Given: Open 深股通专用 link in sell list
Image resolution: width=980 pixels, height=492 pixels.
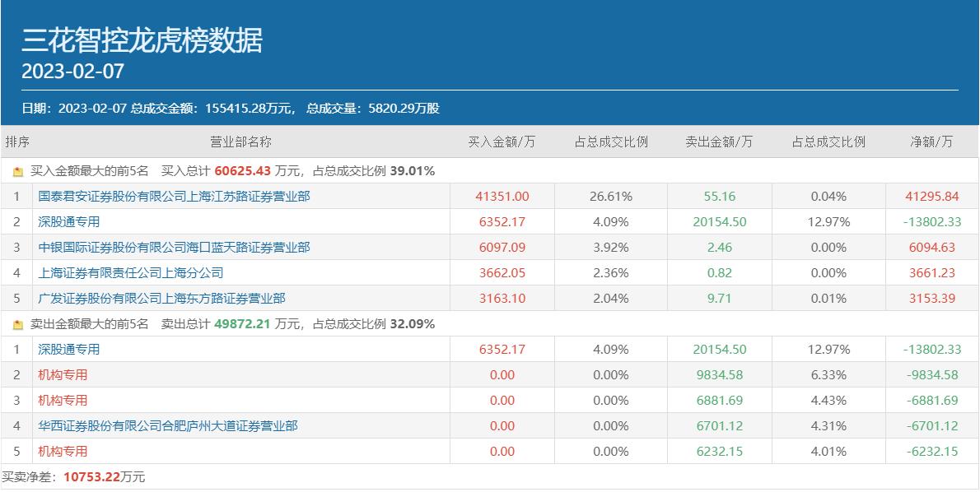Looking at the screenshot, I should coord(68,350).
